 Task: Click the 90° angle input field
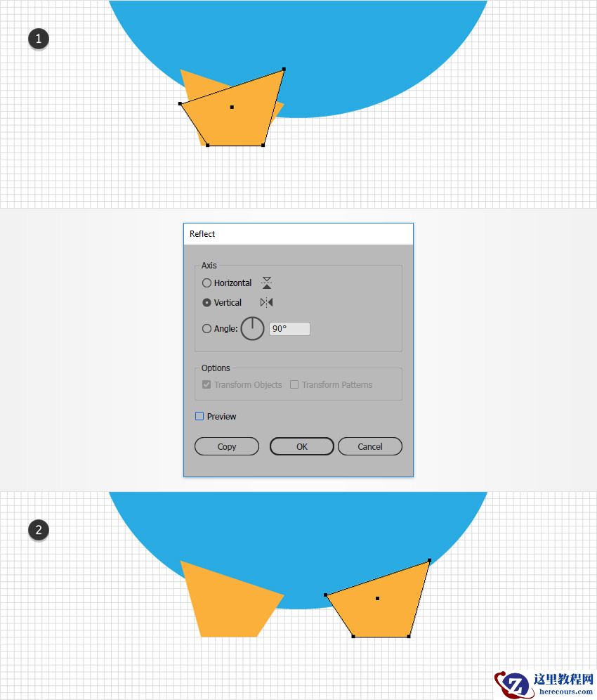289,329
